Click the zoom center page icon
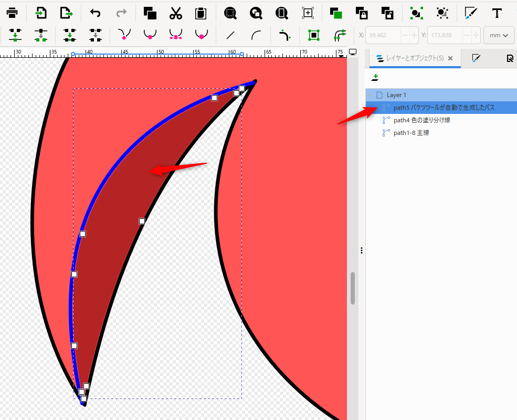The image size is (517, 420). click(308, 13)
